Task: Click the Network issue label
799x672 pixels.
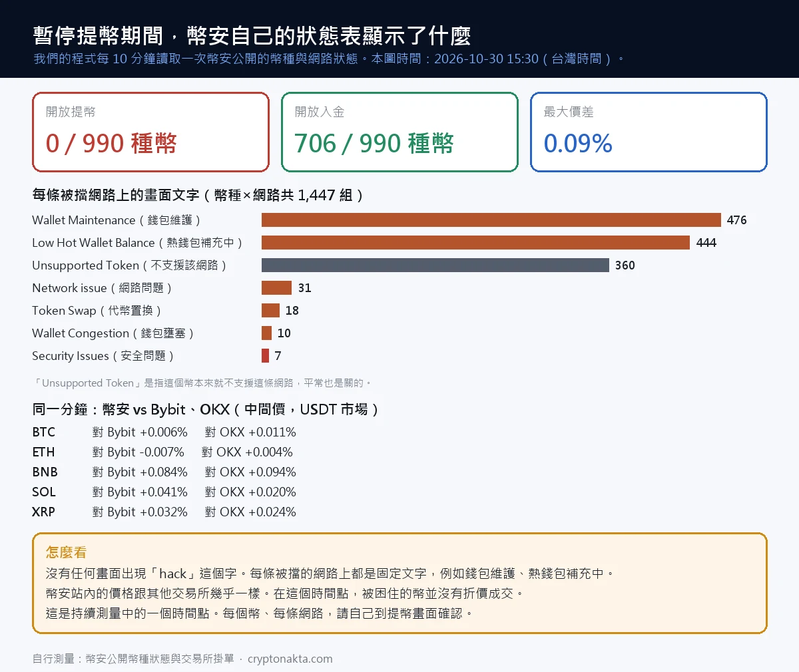Action: (103, 288)
